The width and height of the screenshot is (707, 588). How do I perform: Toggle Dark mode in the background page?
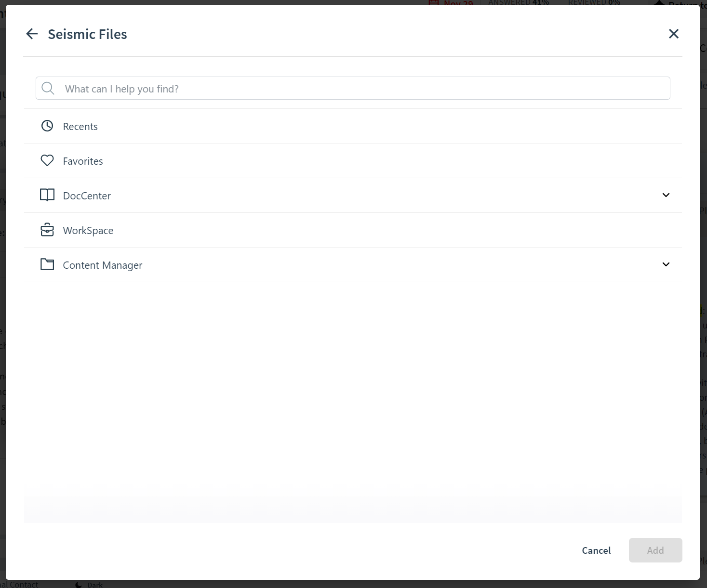click(x=89, y=585)
